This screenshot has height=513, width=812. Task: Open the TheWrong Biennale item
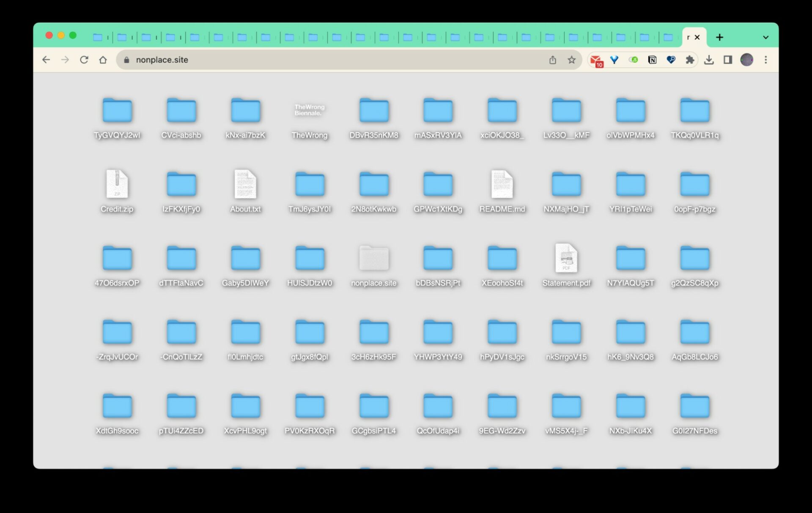310,111
